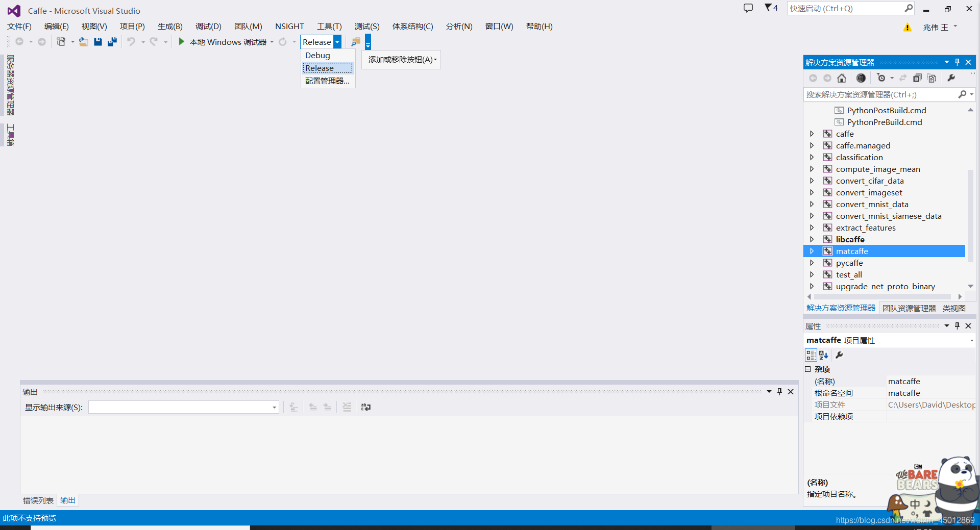Expand the matcaffe project node
The width and height of the screenshot is (980, 530).
coord(812,251)
